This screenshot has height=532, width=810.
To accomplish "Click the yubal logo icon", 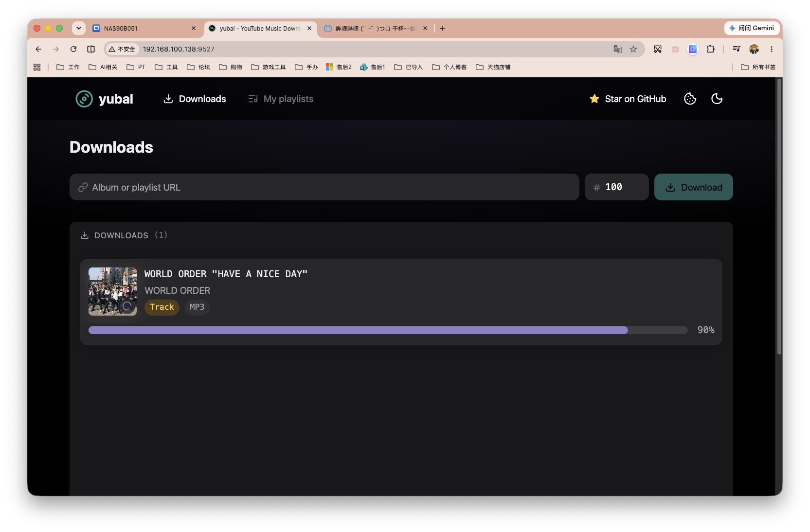I will [x=84, y=99].
